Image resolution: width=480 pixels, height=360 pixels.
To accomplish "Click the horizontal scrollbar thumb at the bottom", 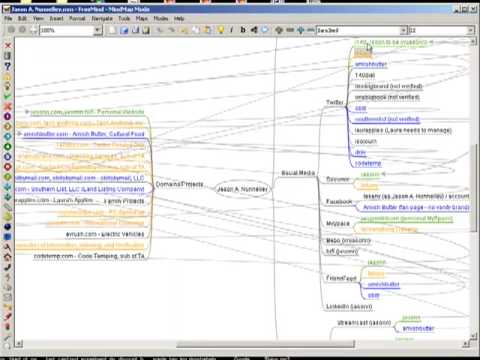I will pos(265,344).
